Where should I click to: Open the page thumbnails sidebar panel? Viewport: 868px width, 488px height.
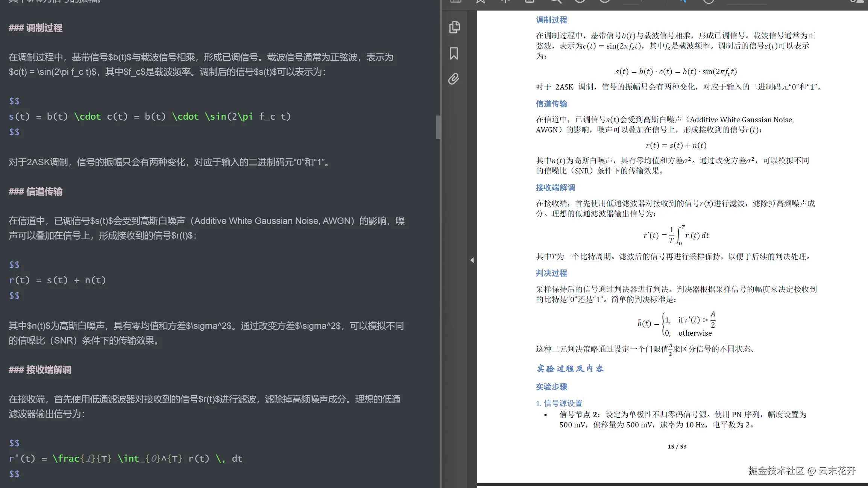pos(454,27)
